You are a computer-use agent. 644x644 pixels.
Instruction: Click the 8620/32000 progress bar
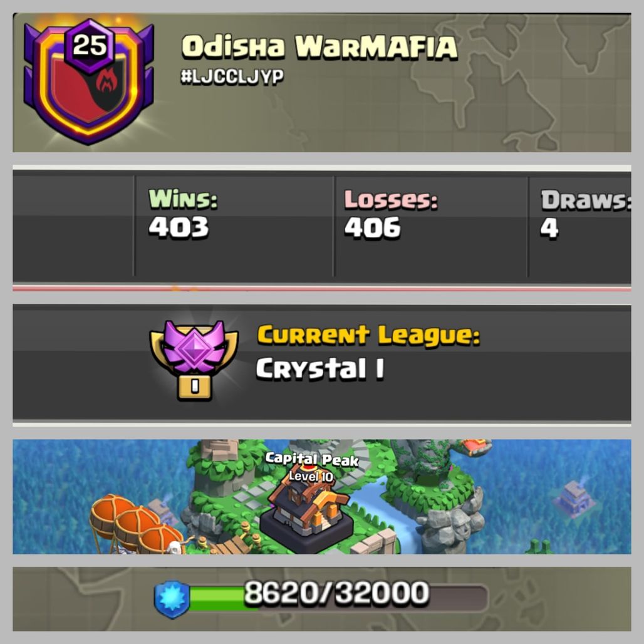[321, 598]
